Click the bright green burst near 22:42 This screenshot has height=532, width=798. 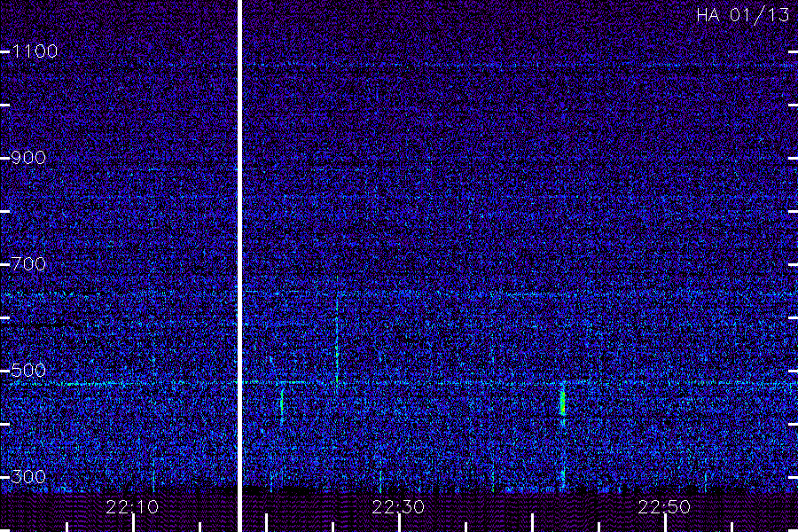click(x=562, y=403)
